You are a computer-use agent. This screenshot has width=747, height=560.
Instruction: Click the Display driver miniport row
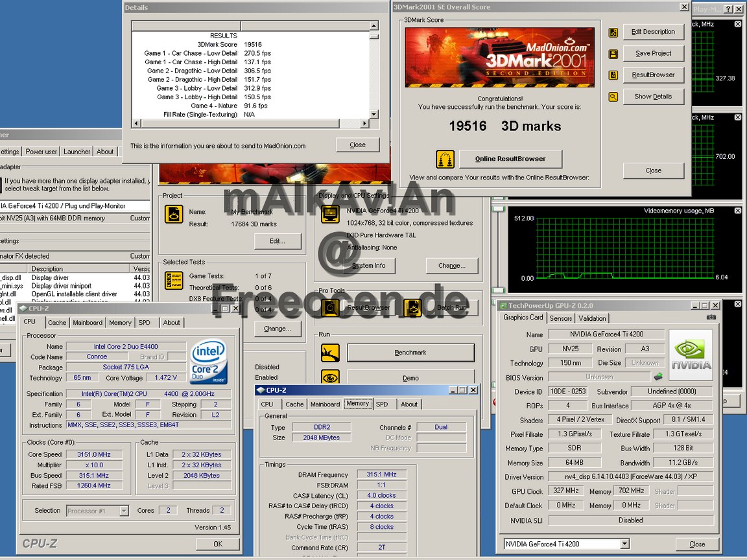coord(75,286)
